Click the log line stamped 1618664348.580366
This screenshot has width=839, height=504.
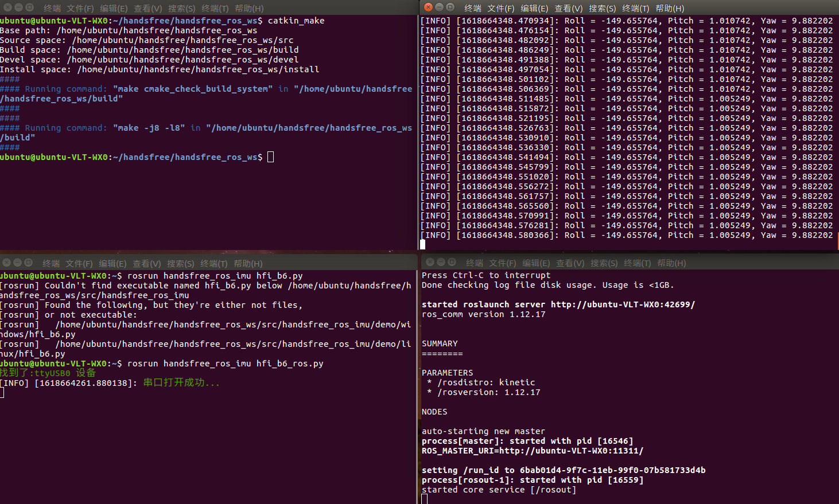pos(627,235)
